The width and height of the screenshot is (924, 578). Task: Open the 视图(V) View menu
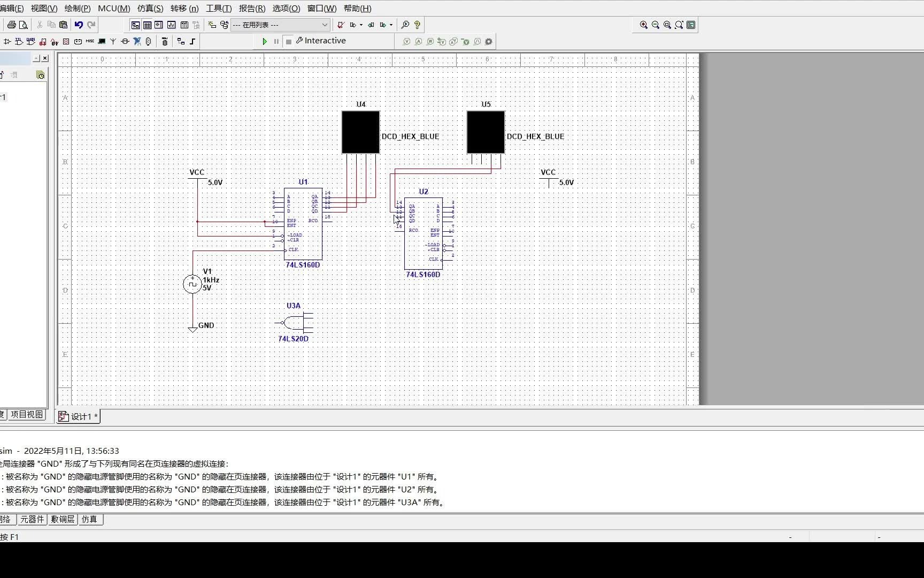pos(44,8)
